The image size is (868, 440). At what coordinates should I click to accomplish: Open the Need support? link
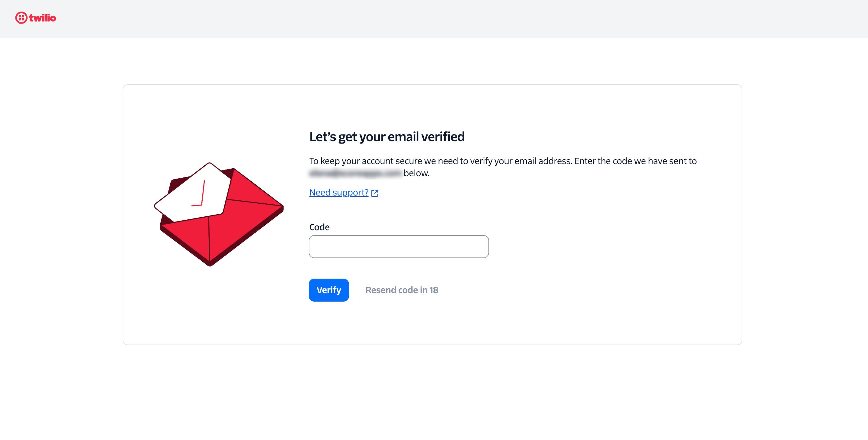click(339, 192)
